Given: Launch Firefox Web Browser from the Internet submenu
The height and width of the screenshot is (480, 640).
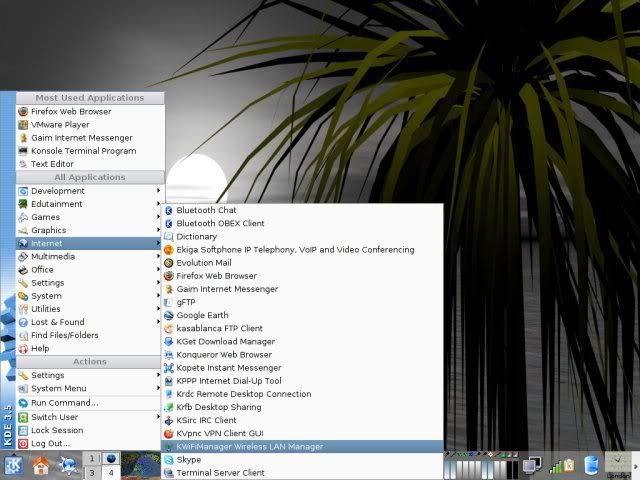Looking at the screenshot, I should point(302,276).
